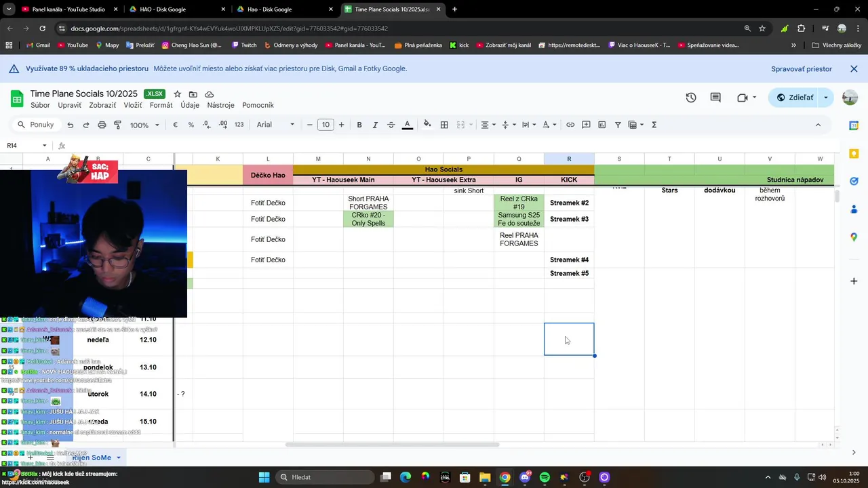This screenshot has height=488, width=868.
Task: Create a filter with funnel icon
Action: click(x=618, y=125)
